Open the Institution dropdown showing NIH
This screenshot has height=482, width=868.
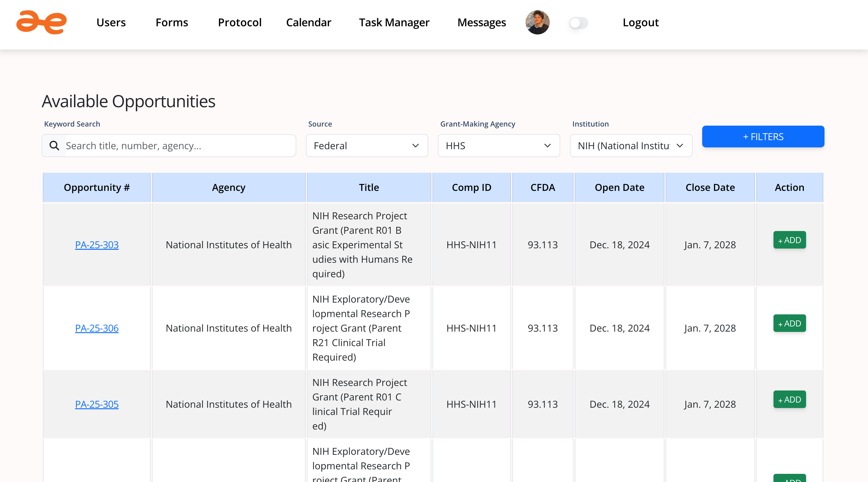(x=630, y=146)
